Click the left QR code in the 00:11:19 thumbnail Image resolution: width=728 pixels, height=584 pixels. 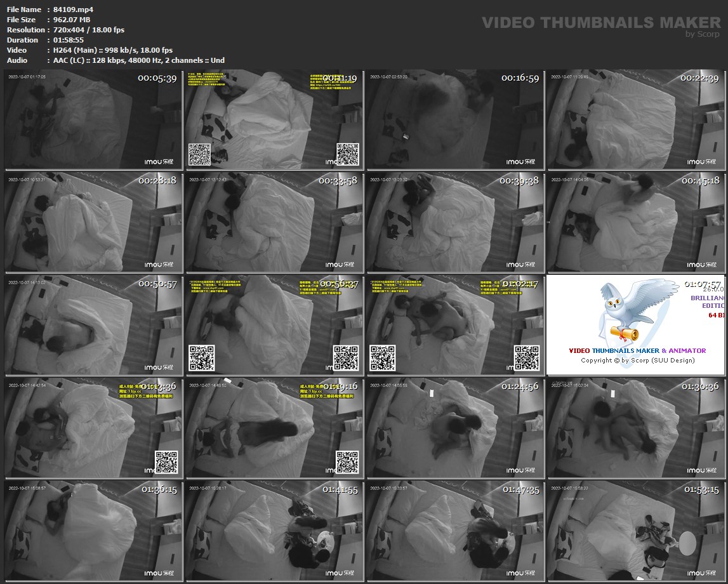coord(199,154)
